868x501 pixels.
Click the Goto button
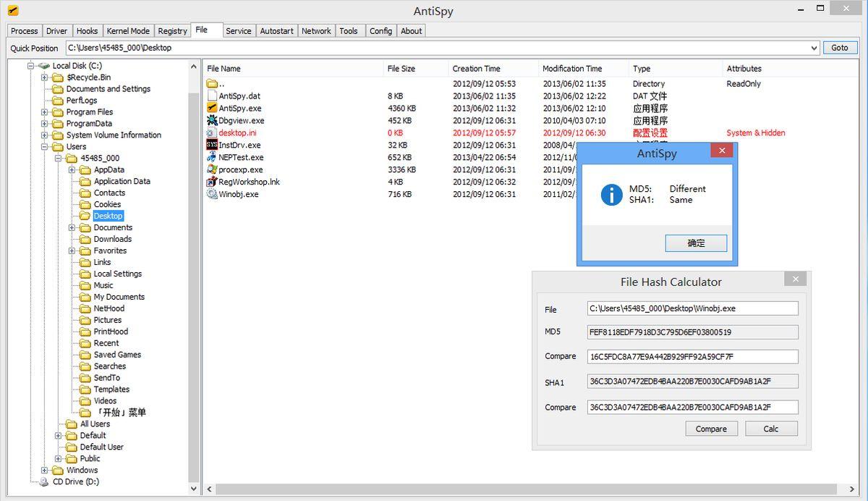click(840, 48)
